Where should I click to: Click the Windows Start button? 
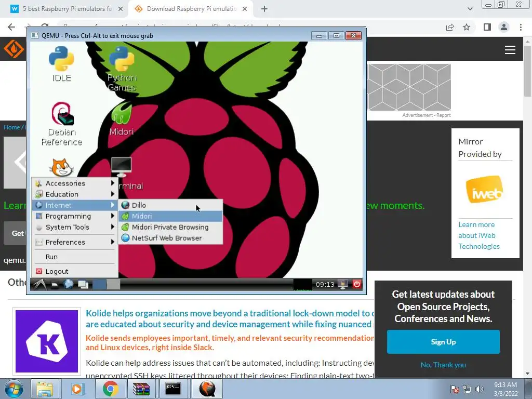[14, 389]
